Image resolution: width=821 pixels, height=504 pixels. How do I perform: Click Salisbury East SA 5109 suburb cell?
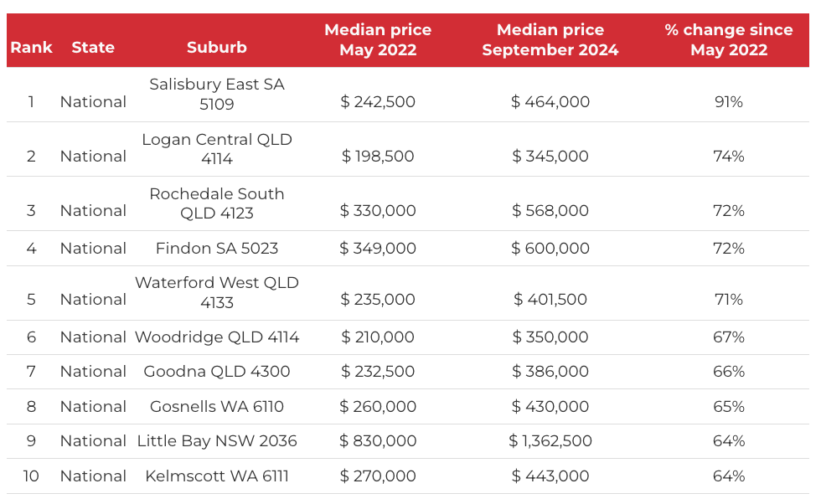[x=217, y=95]
